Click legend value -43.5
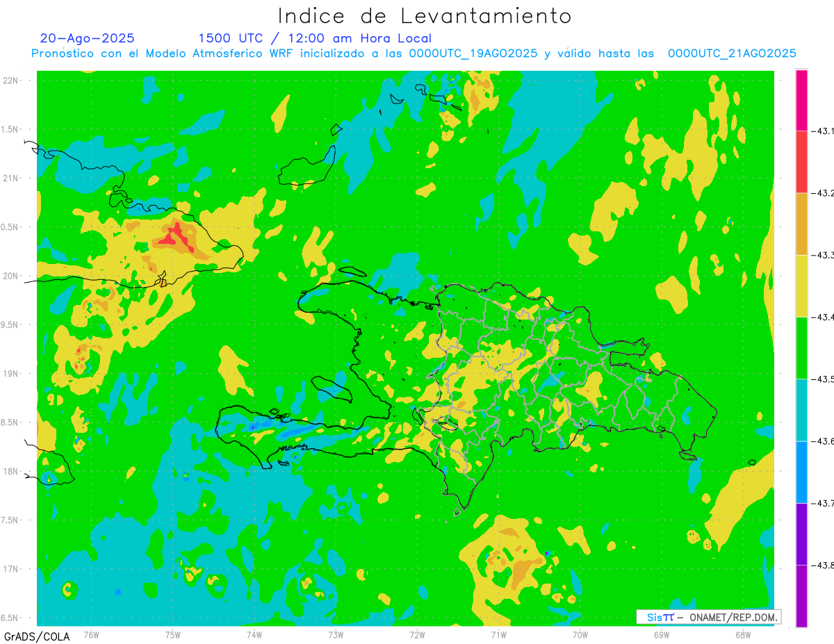 (821, 379)
